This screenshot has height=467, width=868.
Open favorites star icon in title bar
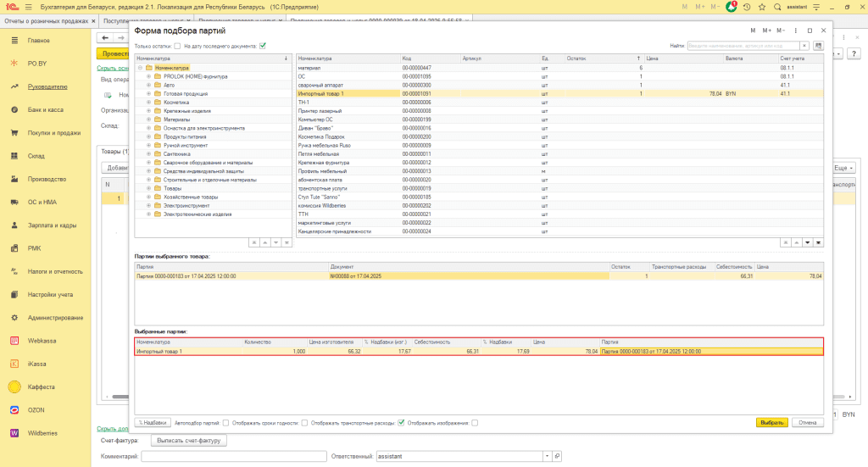click(x=762, y=7)
